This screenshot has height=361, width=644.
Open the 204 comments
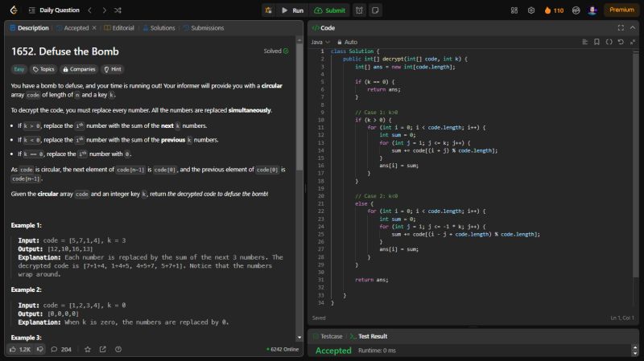point(61,350)
